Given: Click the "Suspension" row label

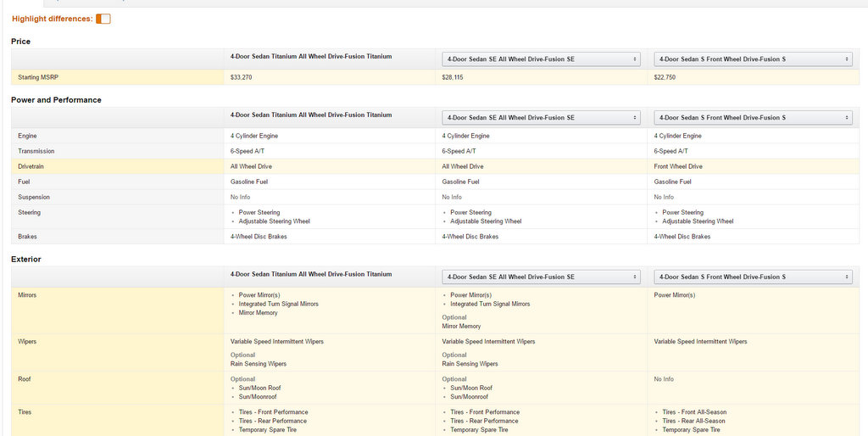Looking at the screenshot, I should (x=33, y=198).
